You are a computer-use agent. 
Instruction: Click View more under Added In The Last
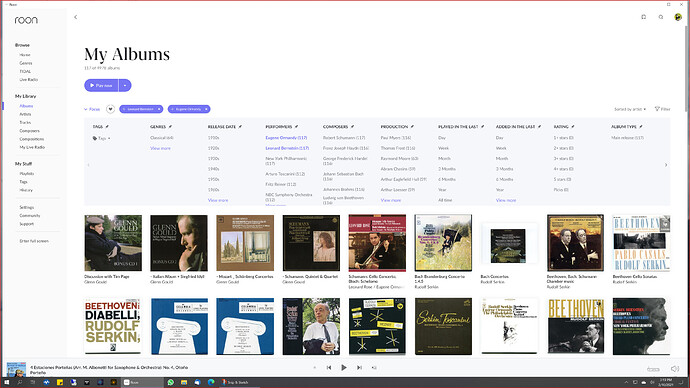(506, 200)
